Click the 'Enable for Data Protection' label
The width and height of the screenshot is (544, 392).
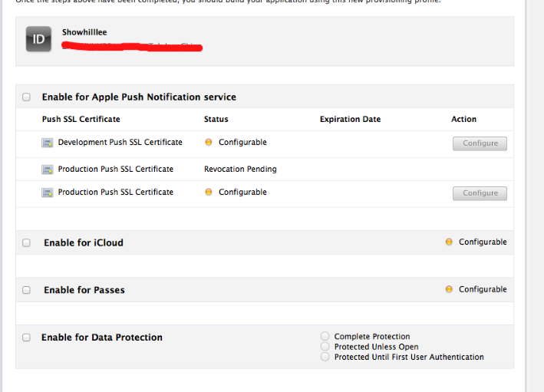point(102,338)
